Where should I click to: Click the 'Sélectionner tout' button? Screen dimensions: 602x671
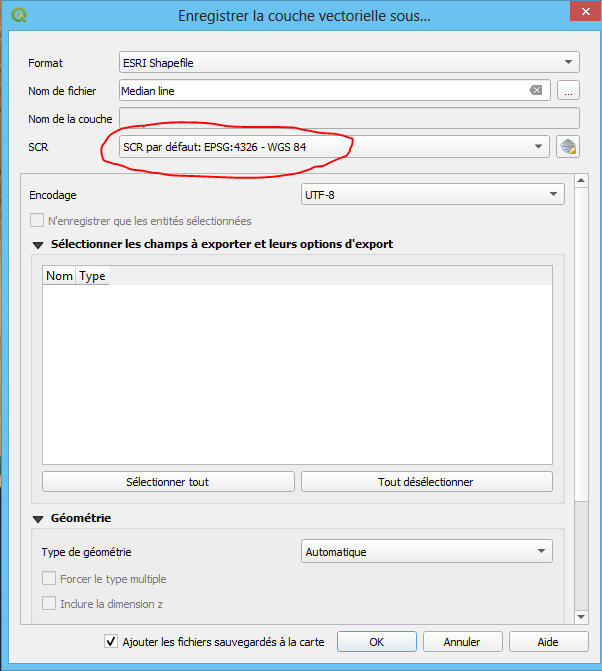coord(168,482)
